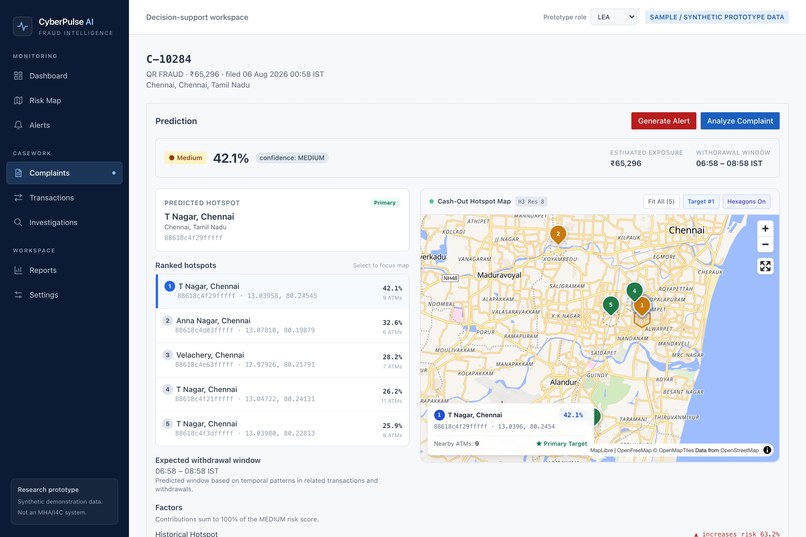Screen dimensions: 806x537
Task: Click the OpenStreetMap attribution link
Action: [x=739, y=450]
